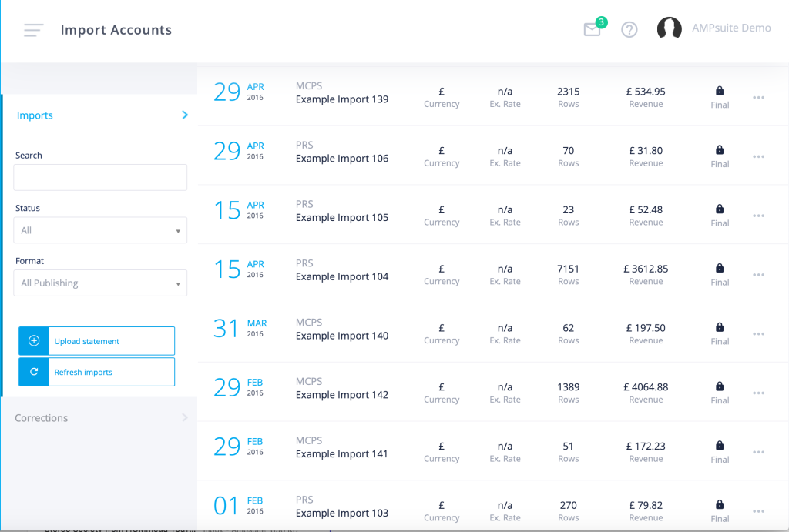Click the AMPsuite Demo user avatar
This screenshot has height=532, width=789.
click(x=670, y=28)
